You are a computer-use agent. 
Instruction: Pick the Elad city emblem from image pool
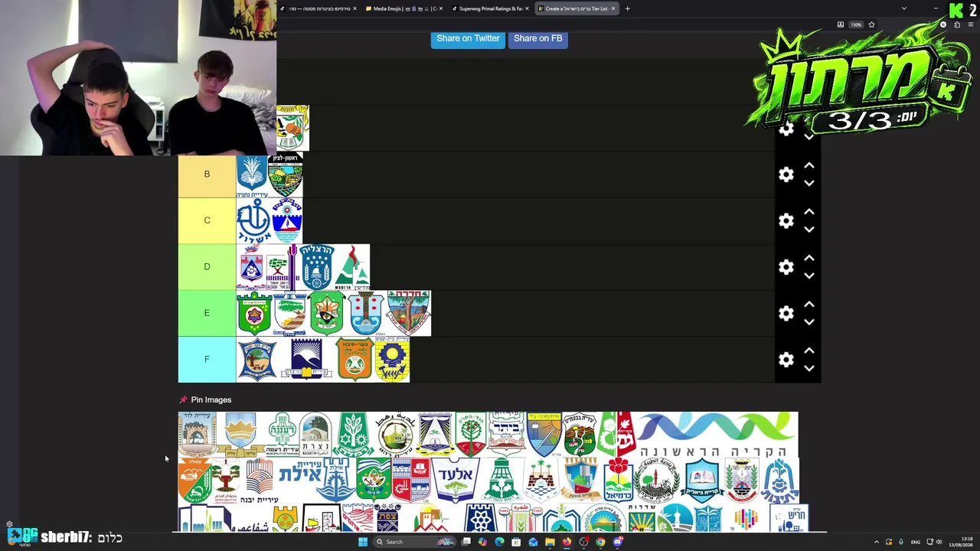coord(456,480)
